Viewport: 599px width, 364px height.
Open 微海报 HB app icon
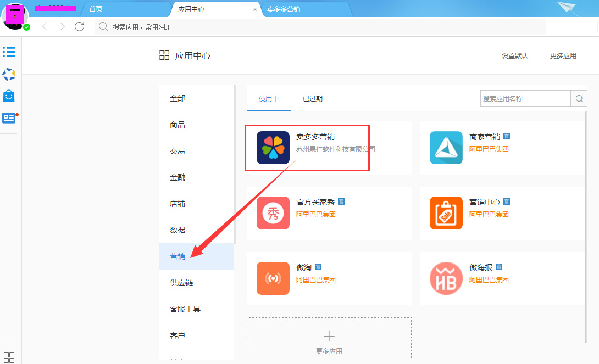(446, 278)
